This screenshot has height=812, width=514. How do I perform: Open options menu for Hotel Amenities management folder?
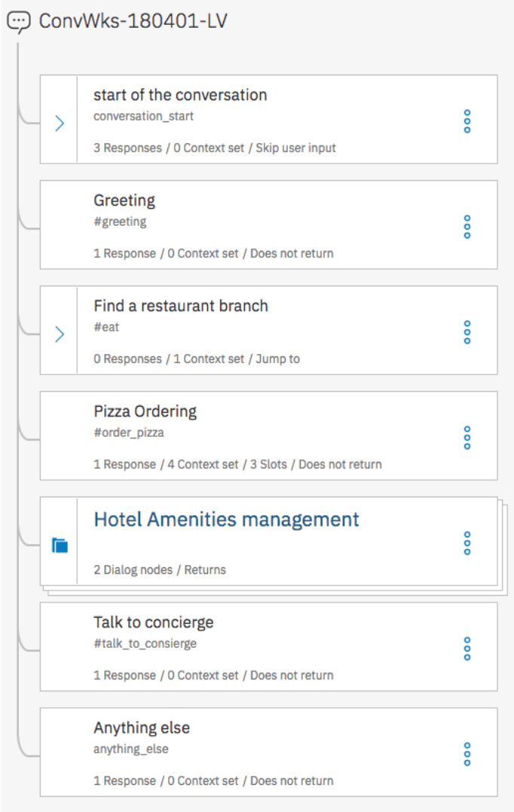467,543
